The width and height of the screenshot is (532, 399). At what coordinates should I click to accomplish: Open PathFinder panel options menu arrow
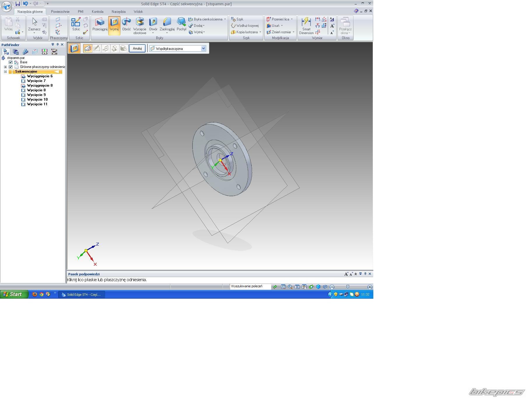pyautogui.click(x=53, y=45)
